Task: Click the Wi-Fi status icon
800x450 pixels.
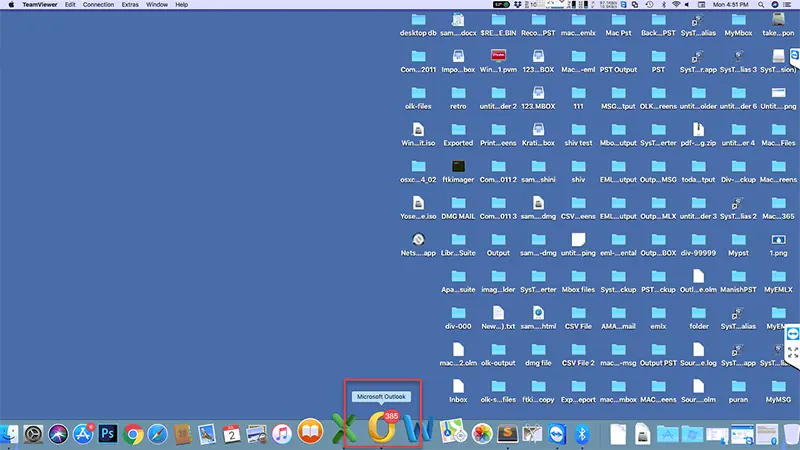Action: coord(677,5)
